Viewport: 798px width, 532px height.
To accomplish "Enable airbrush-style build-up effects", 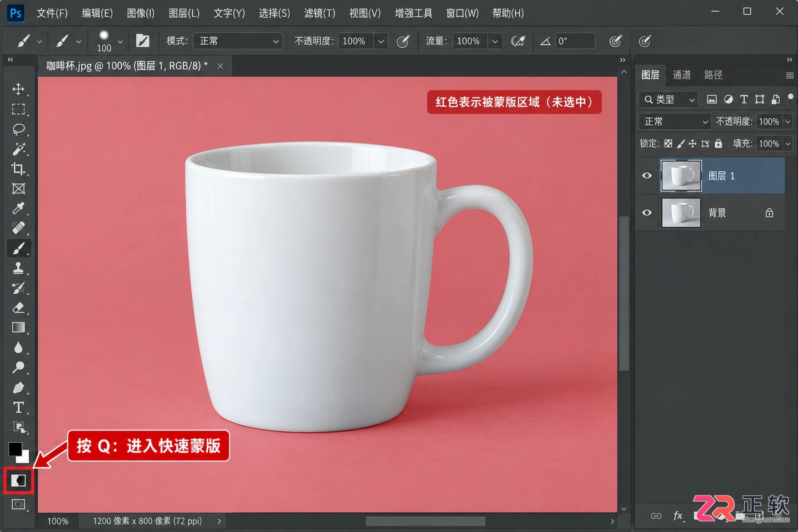I will [x=518, y=41].
